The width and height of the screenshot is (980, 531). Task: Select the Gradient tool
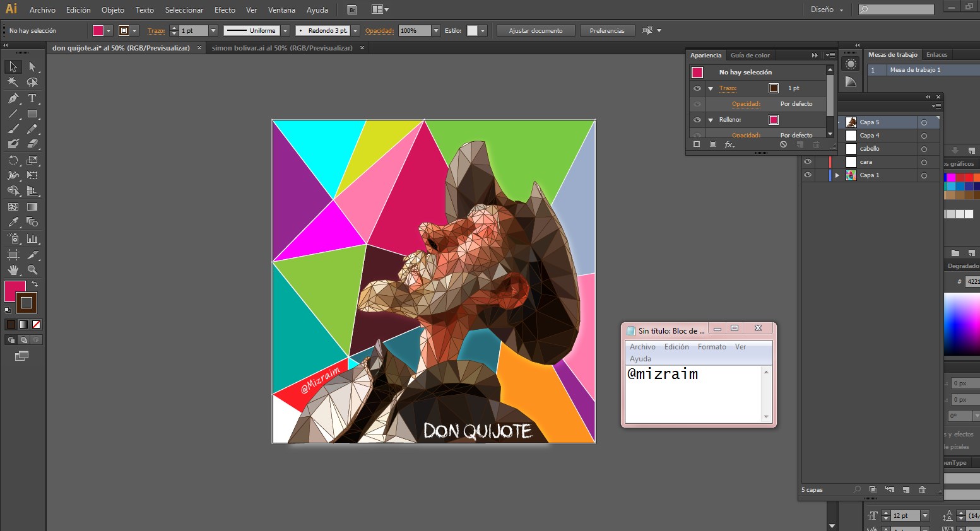coord(32,206)
